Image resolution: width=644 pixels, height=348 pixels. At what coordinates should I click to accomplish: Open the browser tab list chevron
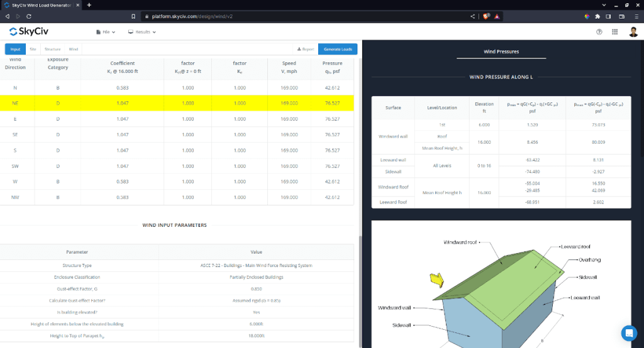(603, 4)
